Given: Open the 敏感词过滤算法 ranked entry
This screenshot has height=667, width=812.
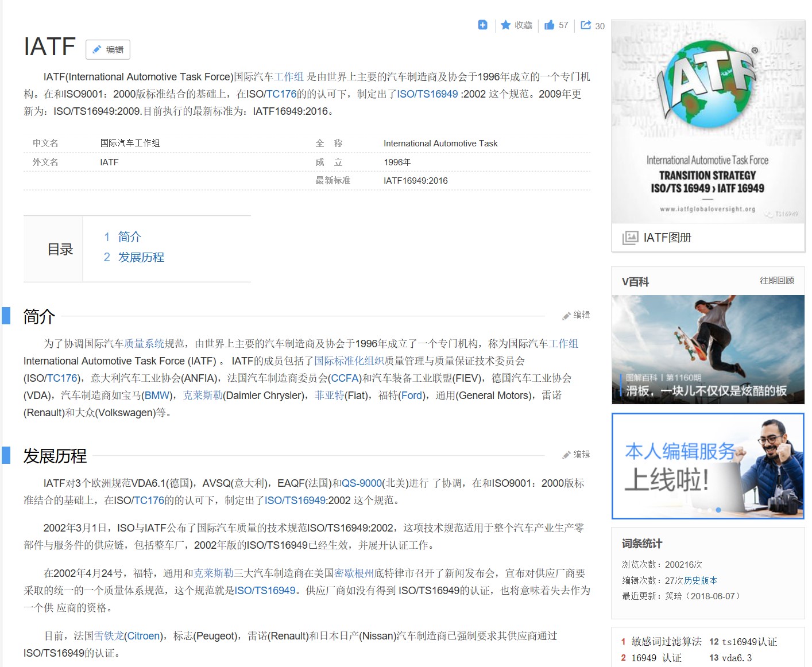Looking at the screenshot, I should point(666,642).
